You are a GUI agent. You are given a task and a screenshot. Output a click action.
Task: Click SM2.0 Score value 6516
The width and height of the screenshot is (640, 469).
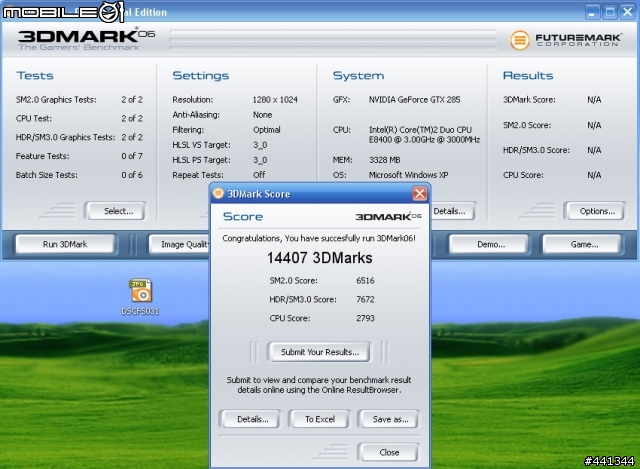[x=365, y=281]
